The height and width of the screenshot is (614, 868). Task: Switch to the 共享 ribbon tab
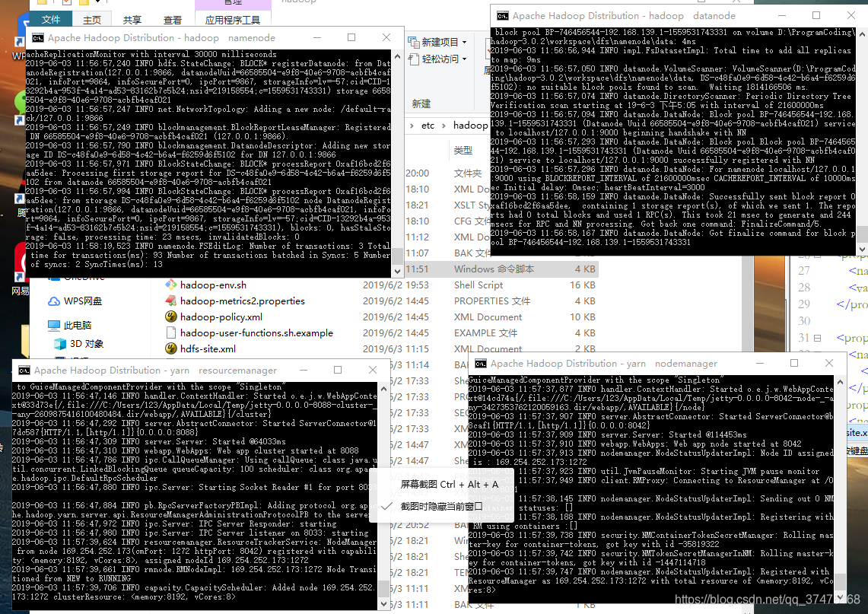[x=132, y=20]
